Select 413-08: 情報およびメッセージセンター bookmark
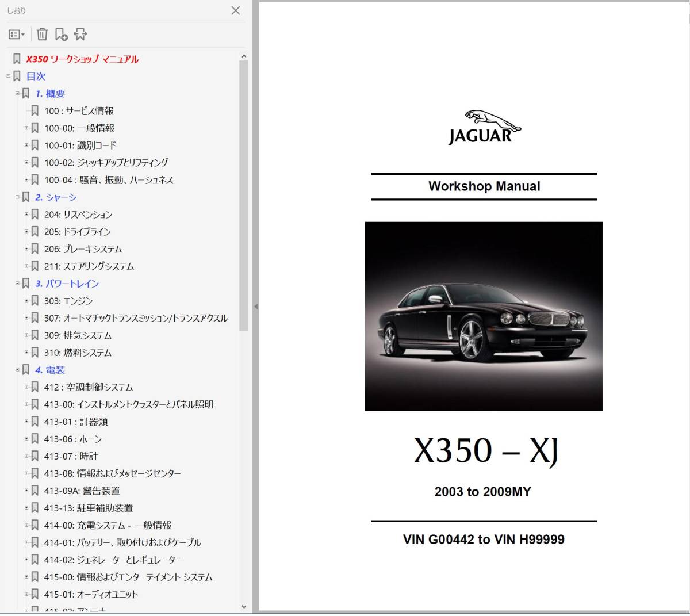 113,473
